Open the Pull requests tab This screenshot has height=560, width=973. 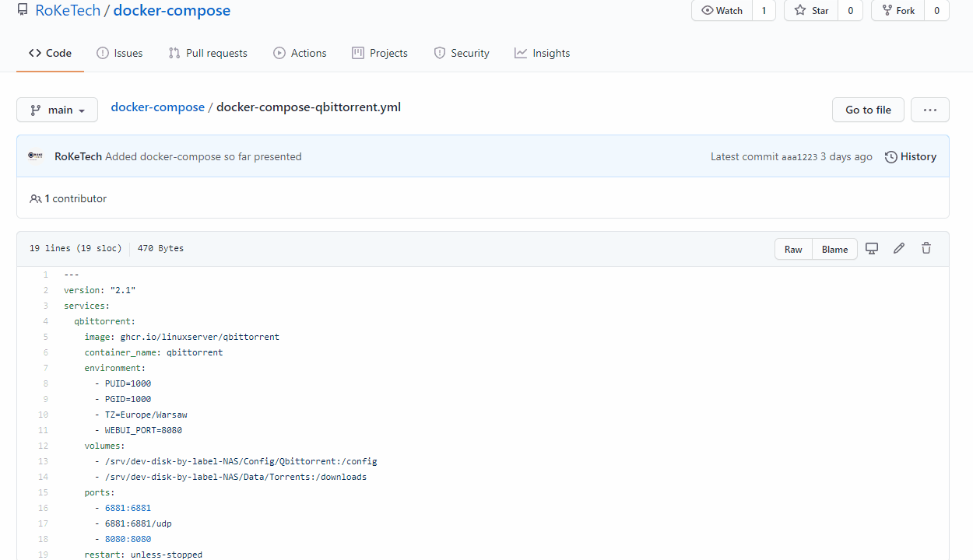point(208,53)
